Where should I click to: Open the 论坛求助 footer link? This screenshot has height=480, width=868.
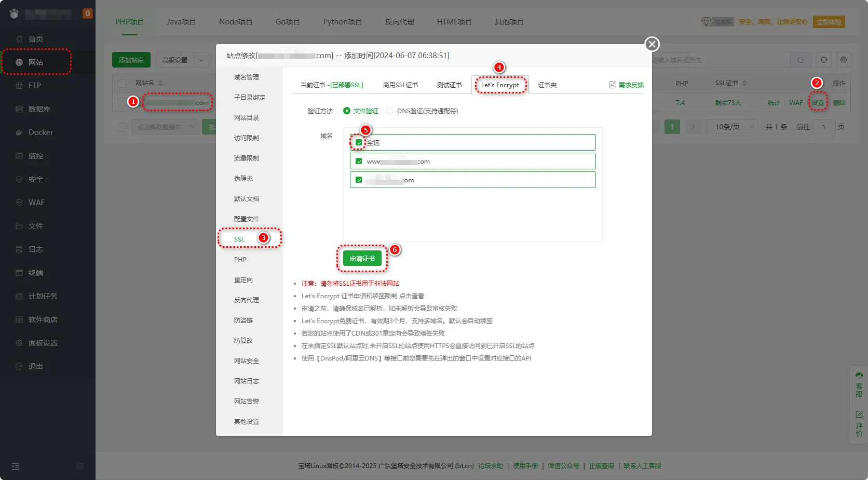(491, 466)
